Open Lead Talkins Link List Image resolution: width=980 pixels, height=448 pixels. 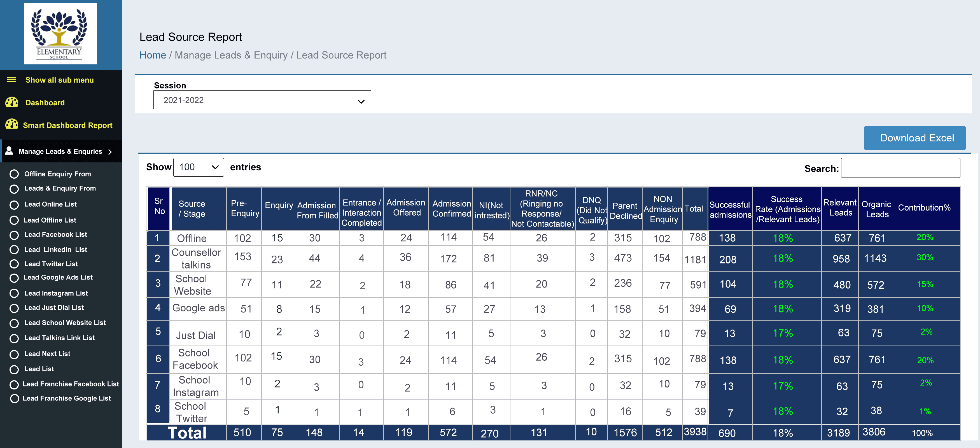click(x=59, y=338)
